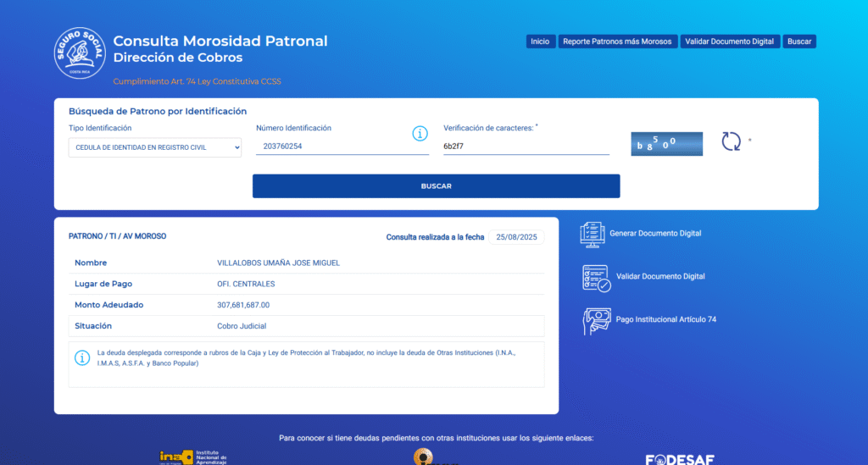868x465 pixels.
Task: Click the info icon beside Número Identificación
Action: pos(420,134)
